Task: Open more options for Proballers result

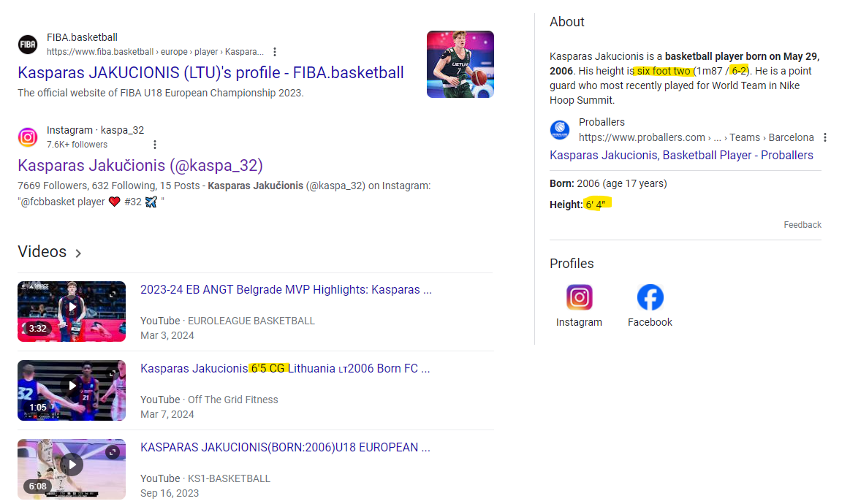Action: (x=825, y=137)
